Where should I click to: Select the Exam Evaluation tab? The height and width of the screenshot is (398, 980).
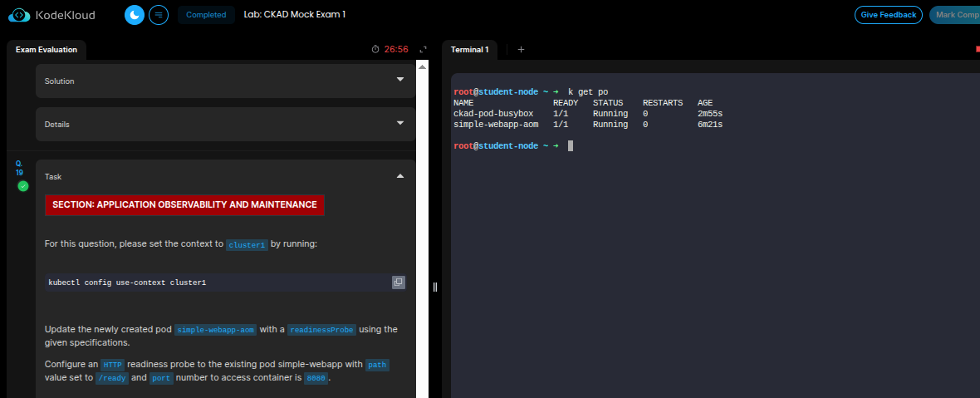(47, 50)
